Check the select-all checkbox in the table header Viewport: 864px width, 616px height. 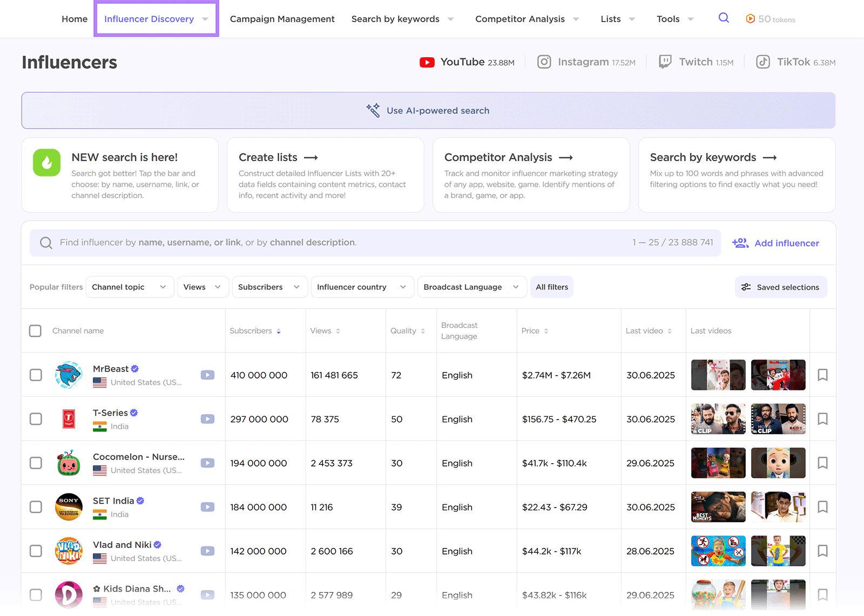point(35,330)
